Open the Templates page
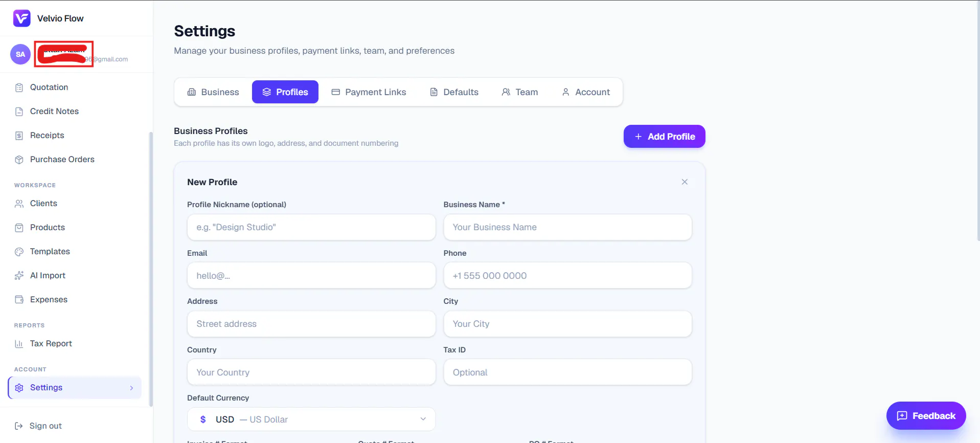Image resolution: width=980 pixels, height=443 pixels. [x=75, y=252]
